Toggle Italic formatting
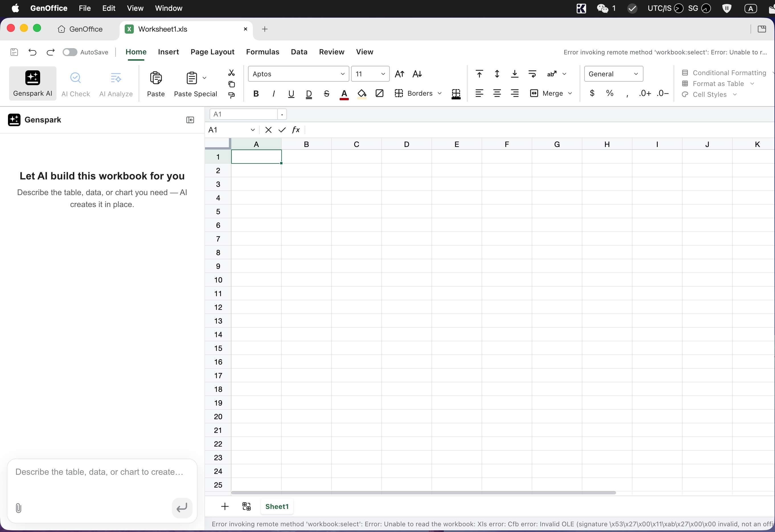 click(x=273, y=93)
